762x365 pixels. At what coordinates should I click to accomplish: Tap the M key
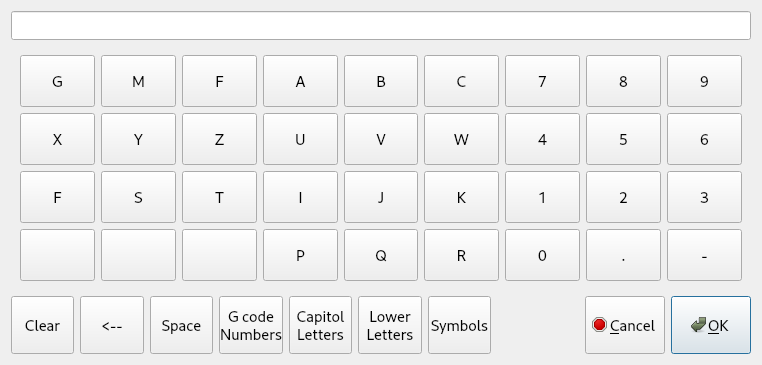[x=138, y=81]
